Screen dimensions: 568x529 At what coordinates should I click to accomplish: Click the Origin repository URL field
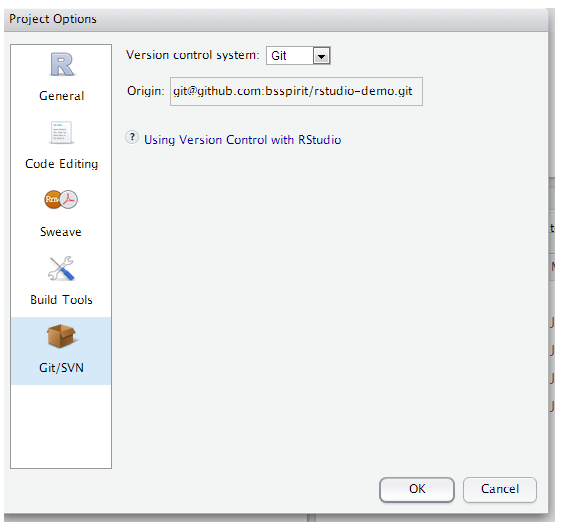(296, 91)
